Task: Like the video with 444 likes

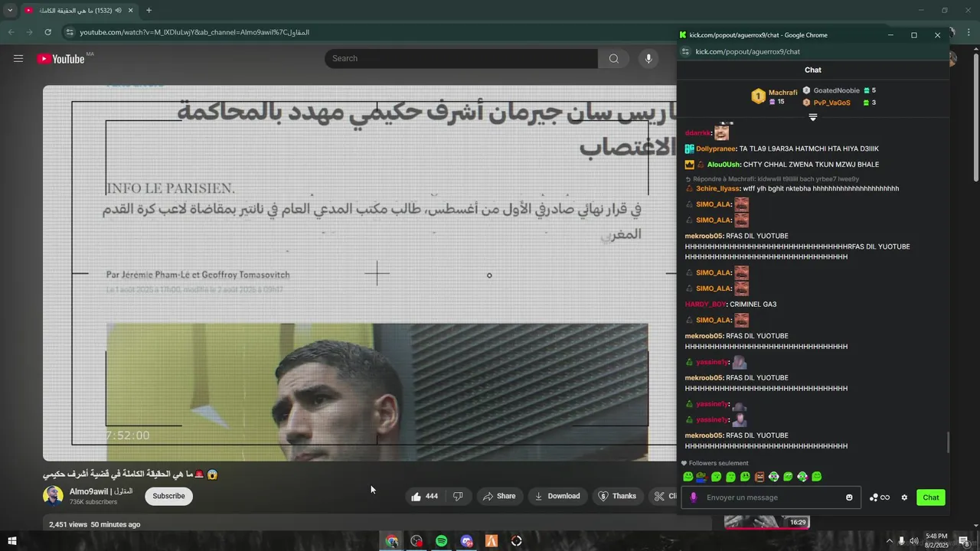Action: pos(423,496)
